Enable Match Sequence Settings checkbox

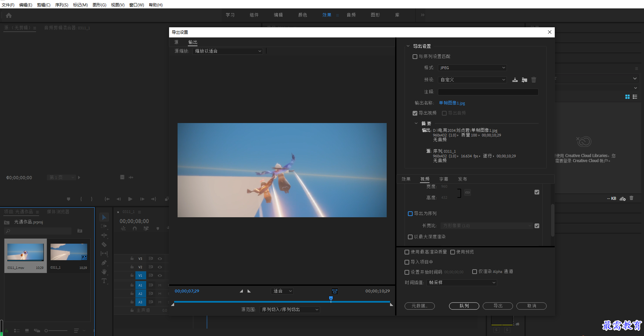(415, 57)
